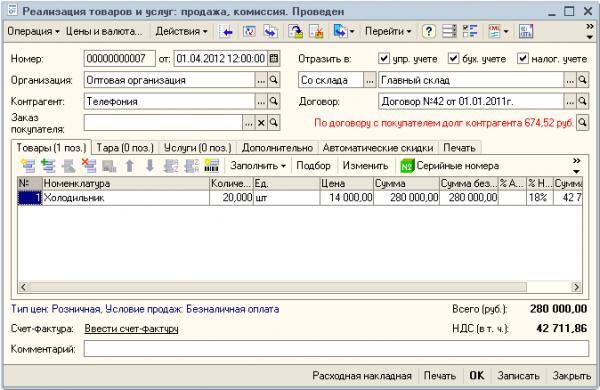The width and height of the screenshot is (600, 390).
Task: Open the Оптовая организация record with the magnifier
Action: coord(274,80)
